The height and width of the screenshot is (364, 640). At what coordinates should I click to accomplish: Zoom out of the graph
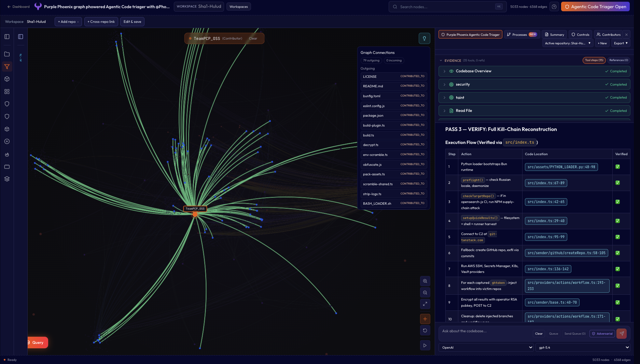tap(425, 292)
